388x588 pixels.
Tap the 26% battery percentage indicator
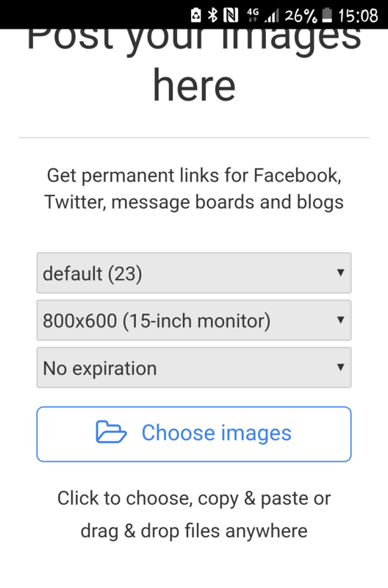tap(301, 15)
